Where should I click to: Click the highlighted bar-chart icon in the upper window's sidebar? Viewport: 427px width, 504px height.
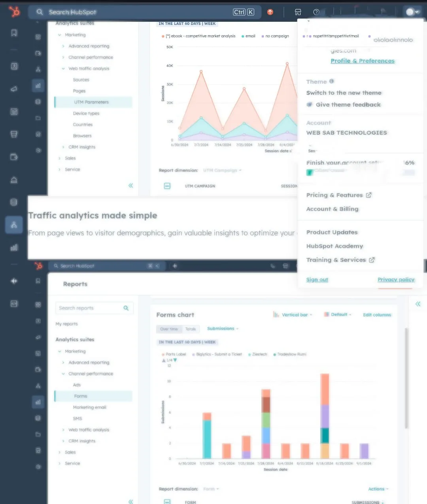[x=38, y=85]
